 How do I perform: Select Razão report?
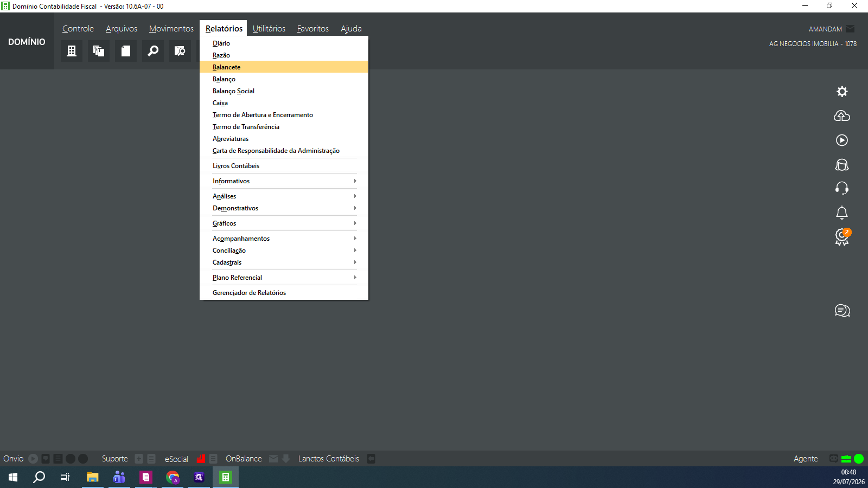click(284, 55)
